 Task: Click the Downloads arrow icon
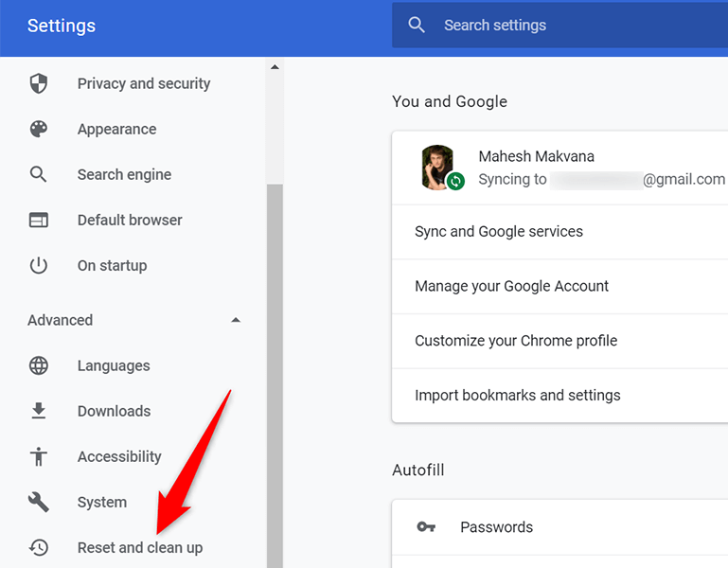pos(38,411)
